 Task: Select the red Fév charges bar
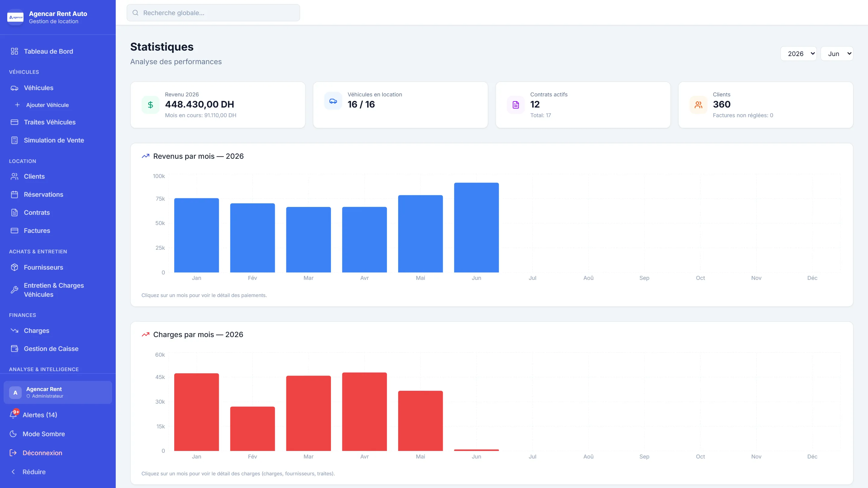click(x=252, y=429)
